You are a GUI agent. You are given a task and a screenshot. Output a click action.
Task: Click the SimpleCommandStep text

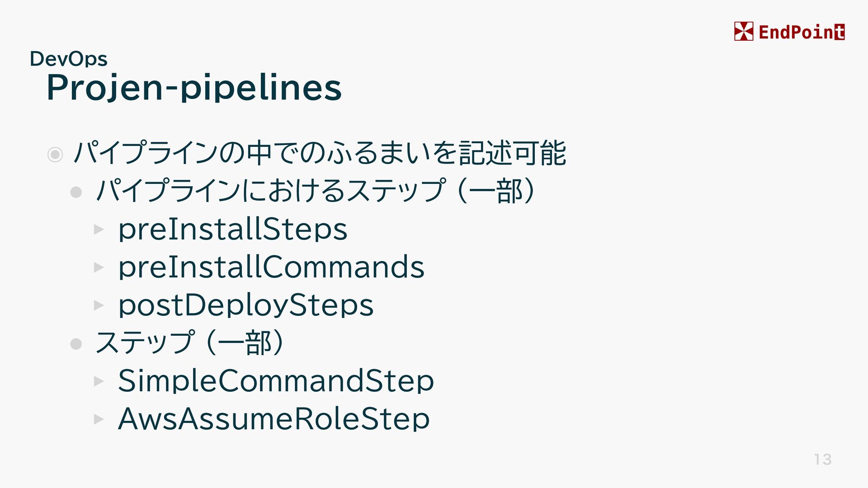pos(276,381)
